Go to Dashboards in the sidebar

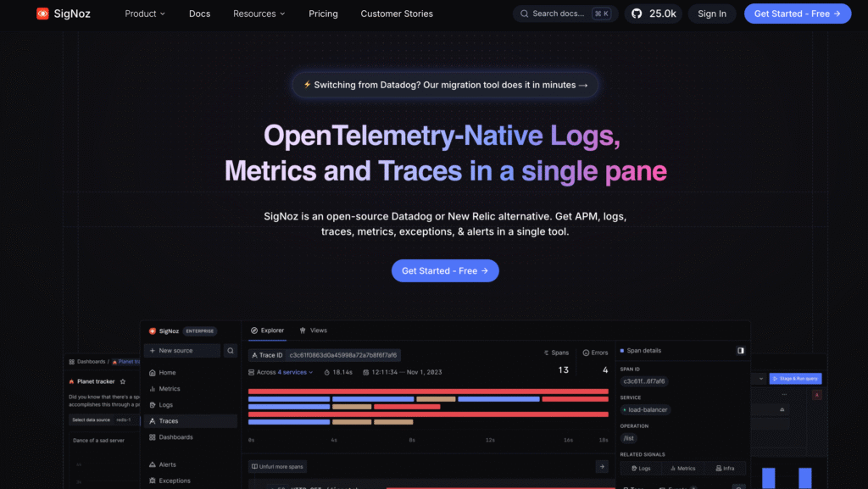(x=175, y=437)
